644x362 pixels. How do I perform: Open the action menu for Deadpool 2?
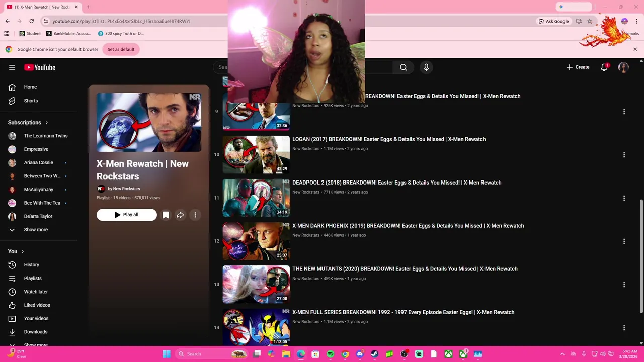[624, 198]
